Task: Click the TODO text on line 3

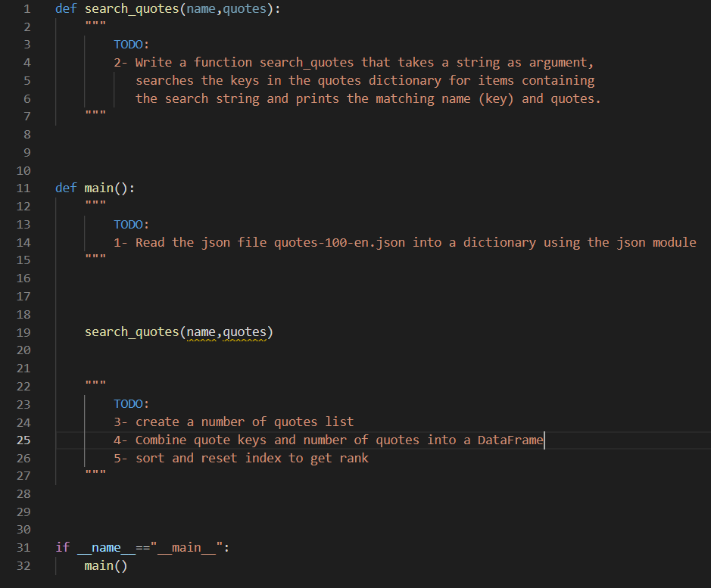Action: pos(128,44)
